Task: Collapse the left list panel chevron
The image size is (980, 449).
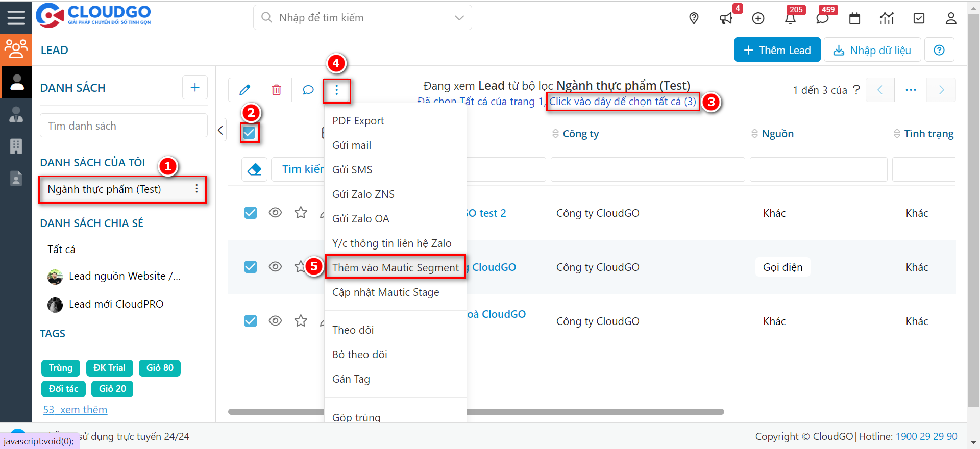Action: tap(220, 130)
